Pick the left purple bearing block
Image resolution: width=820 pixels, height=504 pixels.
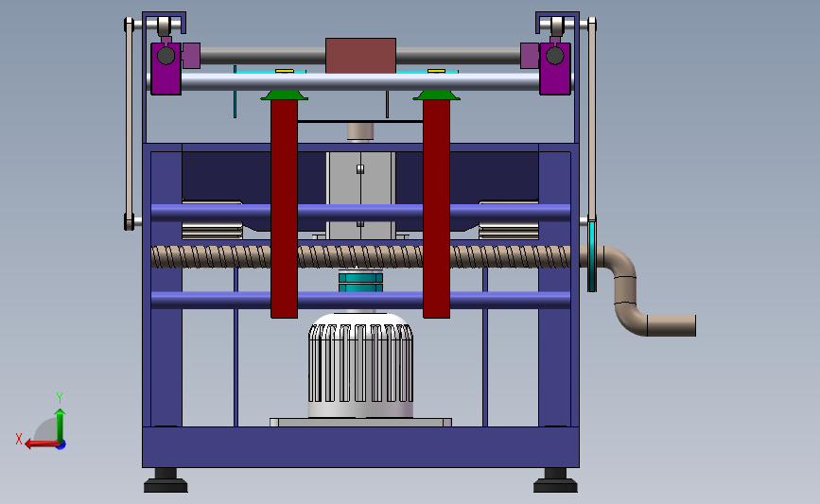[166, 68]
